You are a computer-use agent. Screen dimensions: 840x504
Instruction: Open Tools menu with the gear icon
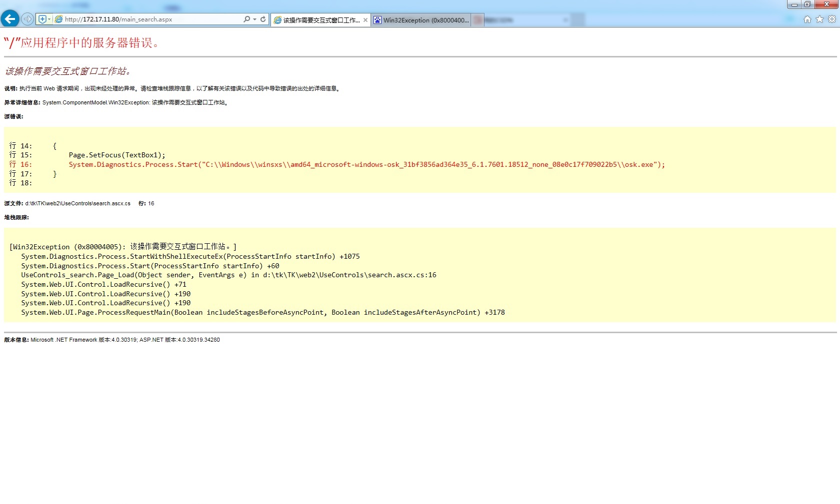832,19
